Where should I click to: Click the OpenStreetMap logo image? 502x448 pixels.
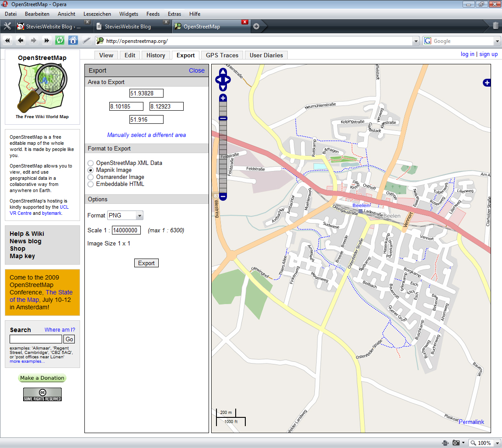pyautogui.click(x=42, y=88)
